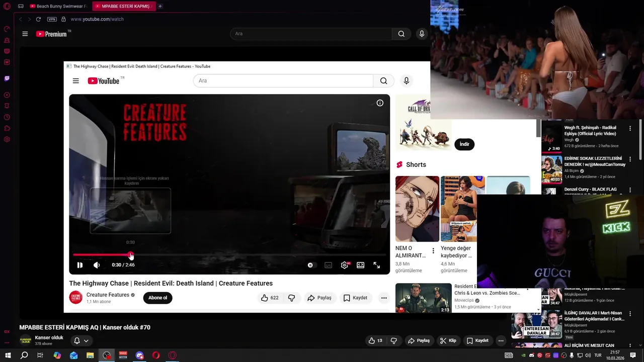Open Discord from the taskbar
The width and height of the screenshot is (644, 362).
point(139,355)
